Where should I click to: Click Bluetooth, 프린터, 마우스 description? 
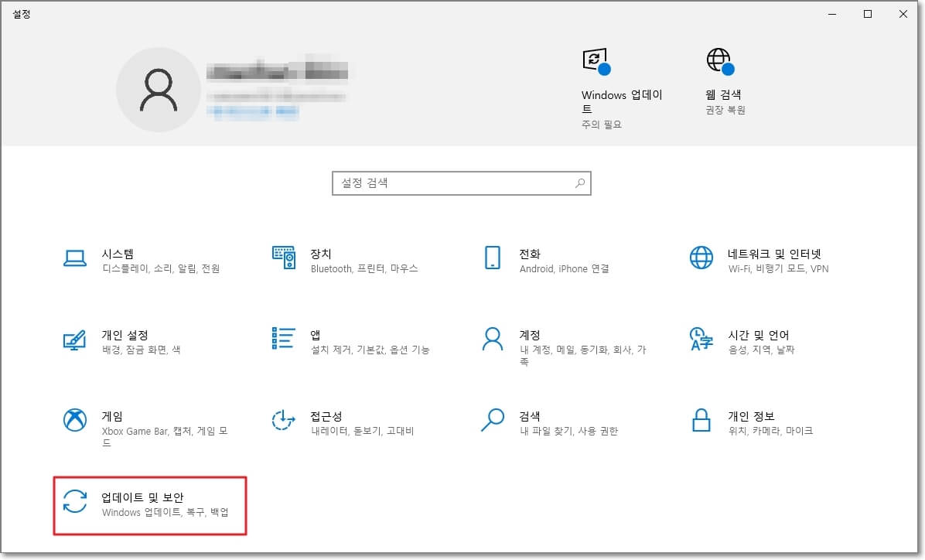(x=364, y=268)
